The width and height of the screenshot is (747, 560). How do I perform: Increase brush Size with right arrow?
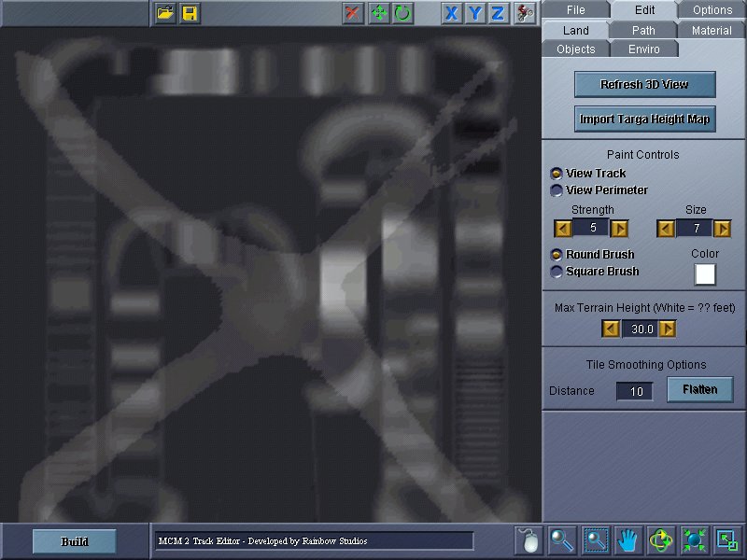[722, 229]
